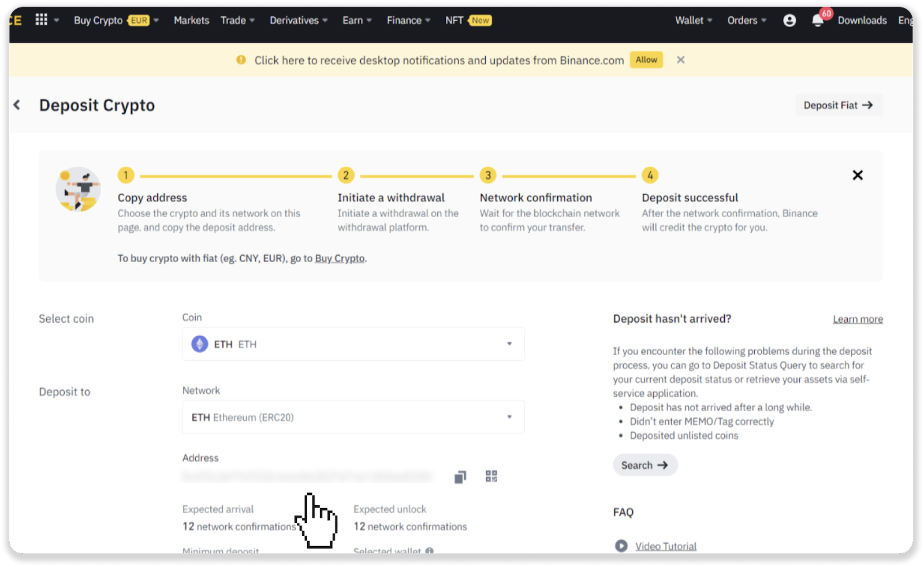The height and width of the screenshot is (567, 924).
Task: Open the Wallet dropdown menu
Action: 693,21
